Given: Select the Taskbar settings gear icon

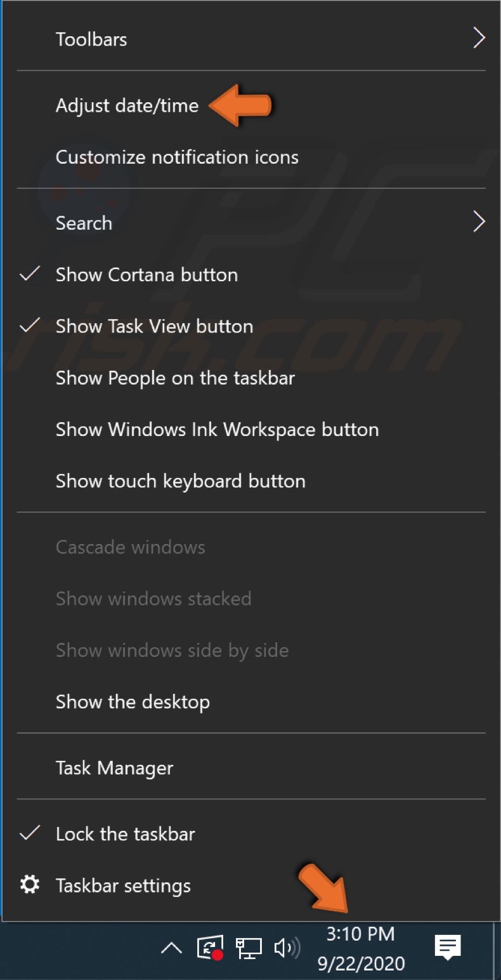Looking at the screenshot, I should 29,885.
